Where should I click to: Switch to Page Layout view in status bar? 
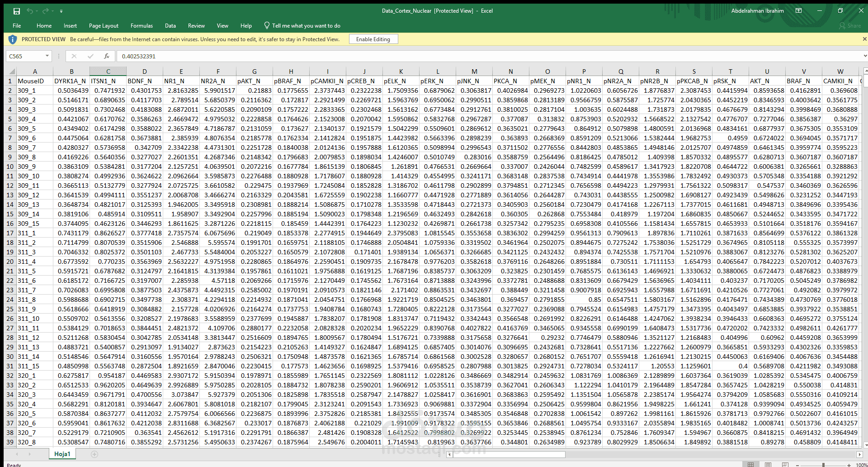click(x=768, y=465)
